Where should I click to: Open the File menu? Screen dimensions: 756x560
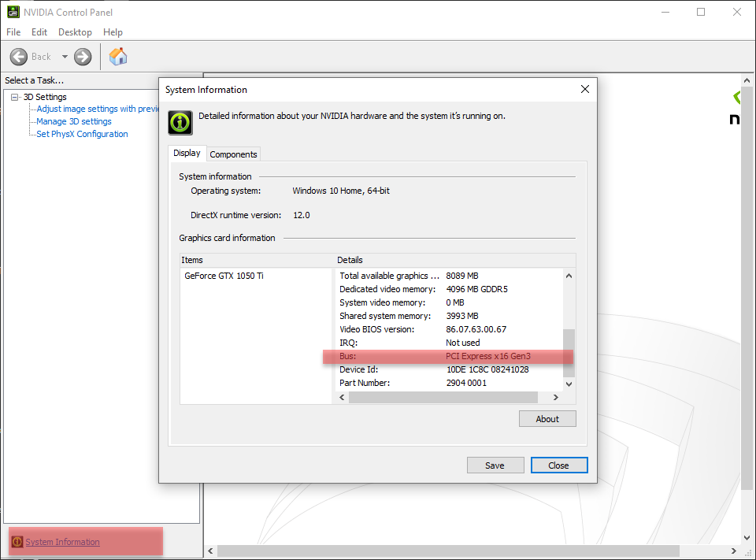click(13, 32)
